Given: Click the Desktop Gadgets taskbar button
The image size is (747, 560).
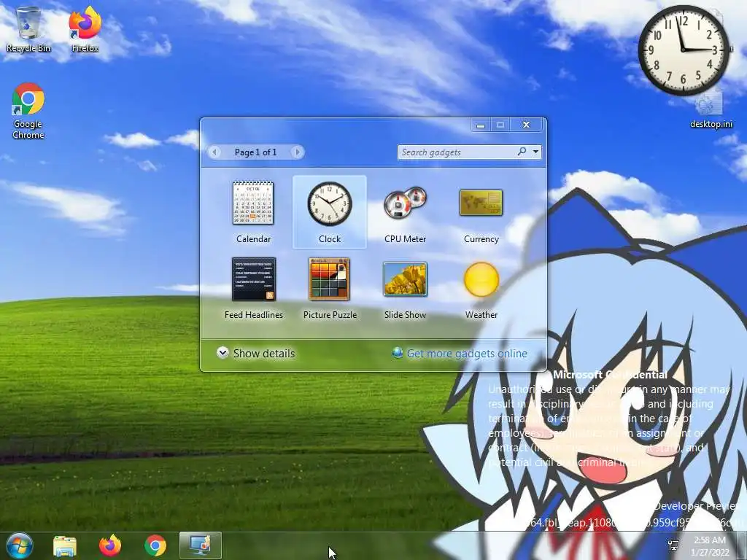Looking at the screenshot, I should point(201,545).
